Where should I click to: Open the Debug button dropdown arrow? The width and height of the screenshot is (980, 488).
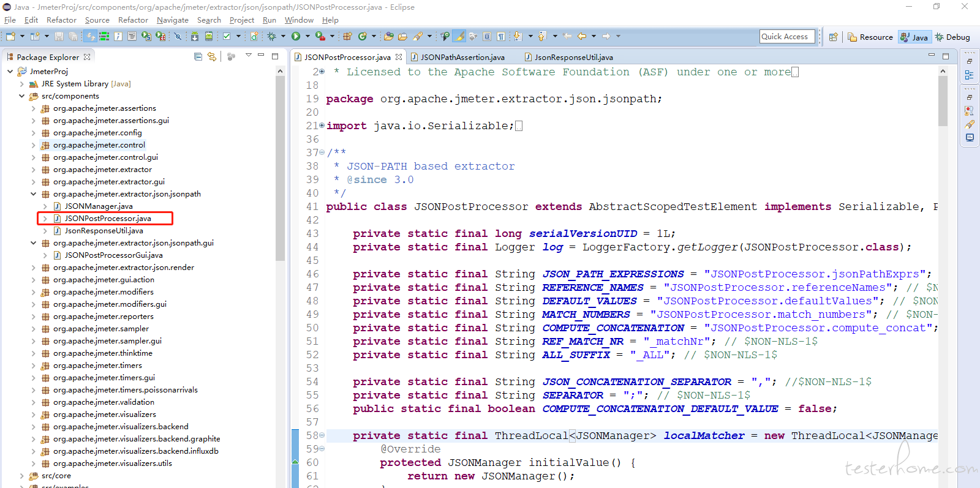coord(283,37)
